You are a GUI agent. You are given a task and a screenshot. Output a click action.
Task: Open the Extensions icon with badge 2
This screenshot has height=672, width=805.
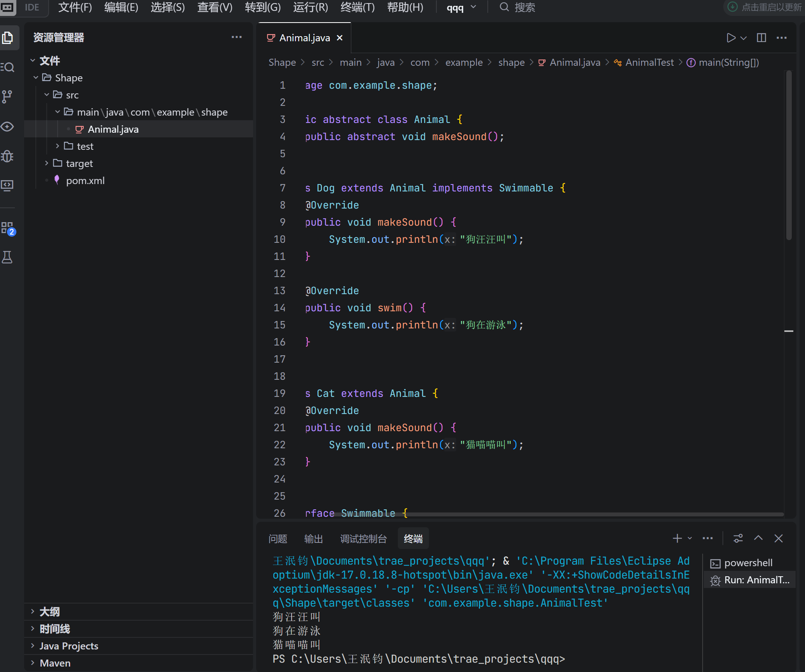[x=7, y=228]
